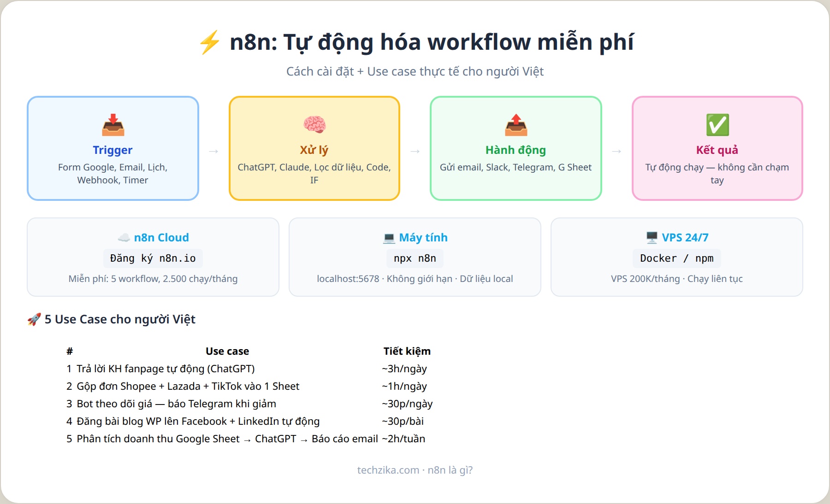Click the 'npx n8n' code snippet

coord(415,258)
